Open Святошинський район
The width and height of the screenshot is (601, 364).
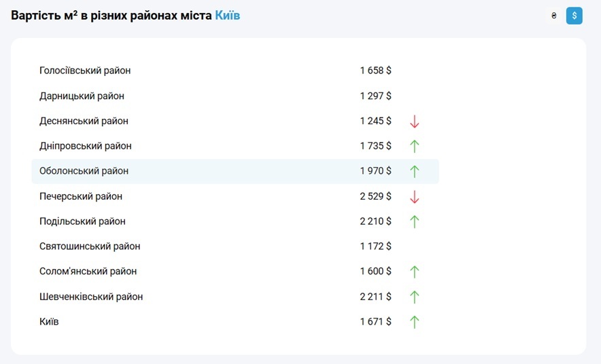coord(89,247)
